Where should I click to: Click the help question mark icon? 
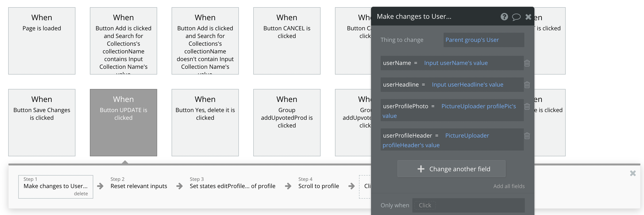pos(504,17)
